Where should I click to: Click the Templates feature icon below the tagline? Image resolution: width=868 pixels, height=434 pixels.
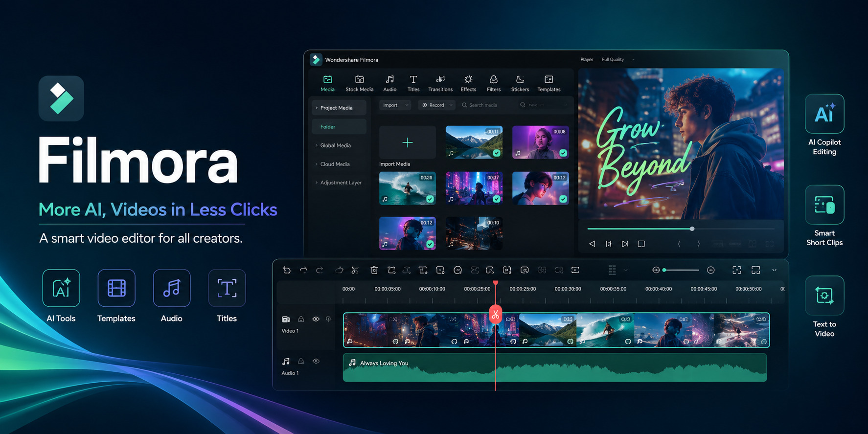click(x=116, y=288)
